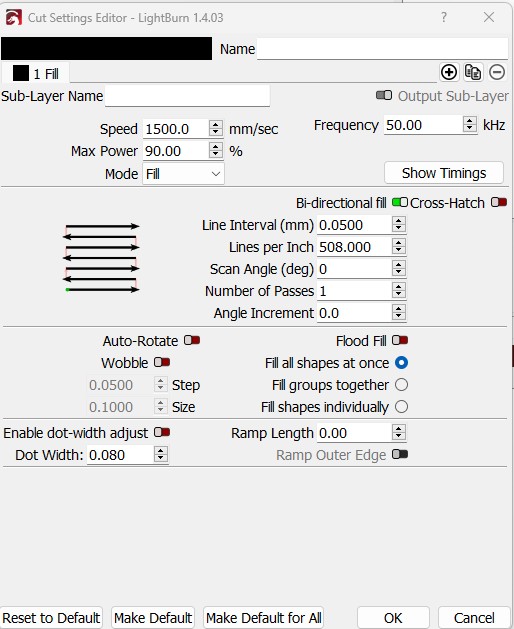Focus the Sub-Layer Name field
514x629 pixels.
[187, 96]
